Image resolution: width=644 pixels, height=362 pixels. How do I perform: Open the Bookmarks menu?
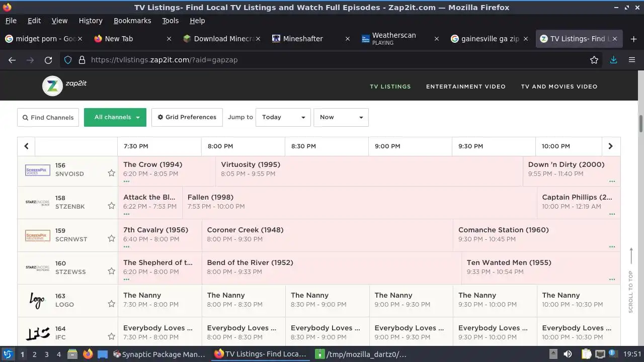point(132,21)
